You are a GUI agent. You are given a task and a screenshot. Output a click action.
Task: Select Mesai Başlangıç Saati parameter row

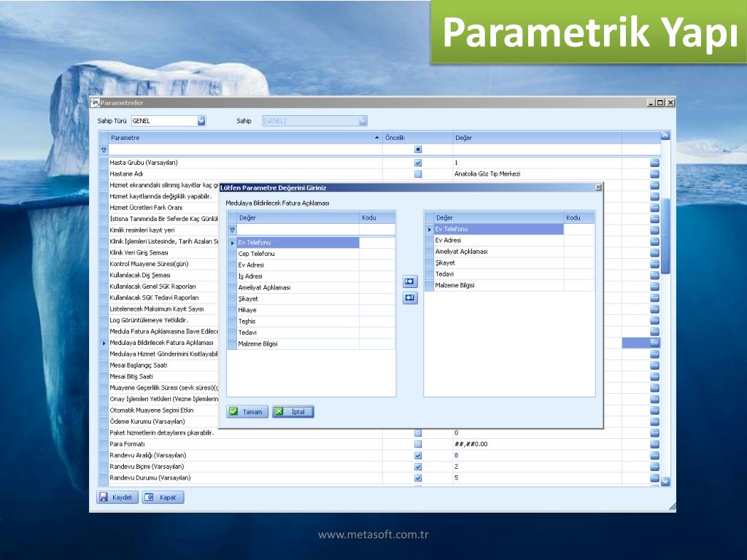(x=163, y=365)
